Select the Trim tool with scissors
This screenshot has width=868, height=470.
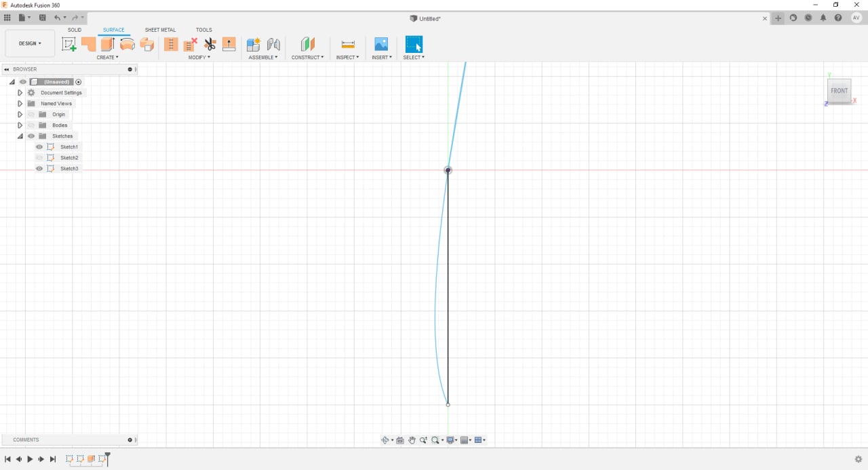(x=210, y=44)
